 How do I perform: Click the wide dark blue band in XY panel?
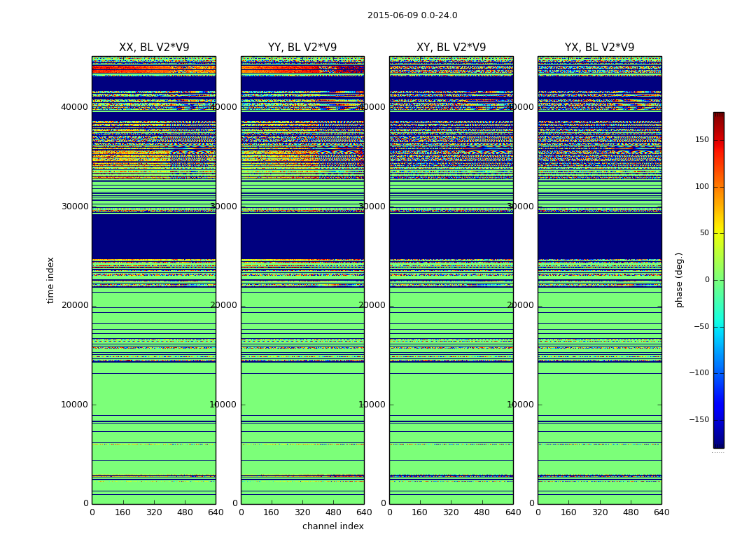[451, 236]
